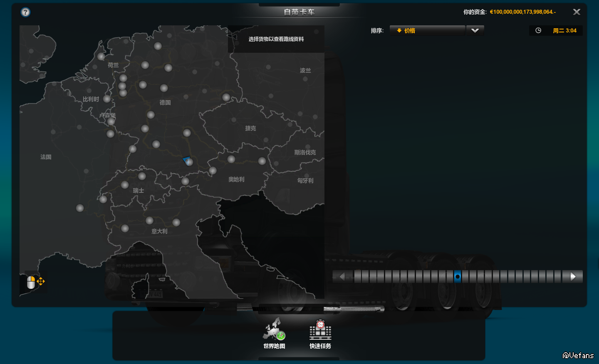Click the 意大利 label on the map
This screenshot has width=599, height=364.
click(x=159, y=231)
